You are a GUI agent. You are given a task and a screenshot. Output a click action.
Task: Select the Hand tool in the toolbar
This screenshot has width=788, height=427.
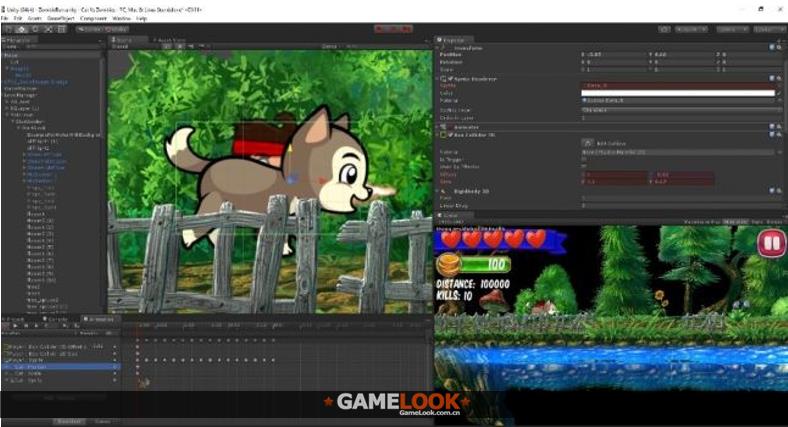9,29
